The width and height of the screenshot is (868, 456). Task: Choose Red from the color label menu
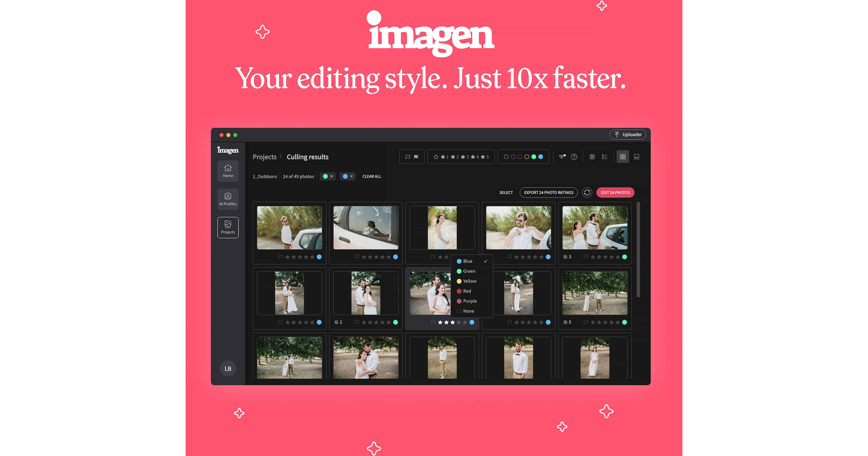472,291
